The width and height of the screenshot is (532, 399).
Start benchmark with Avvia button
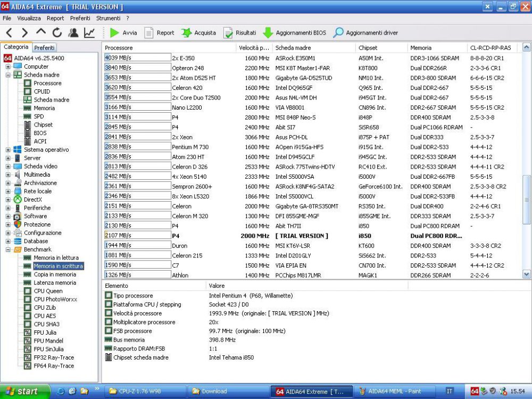pos(123,33)
